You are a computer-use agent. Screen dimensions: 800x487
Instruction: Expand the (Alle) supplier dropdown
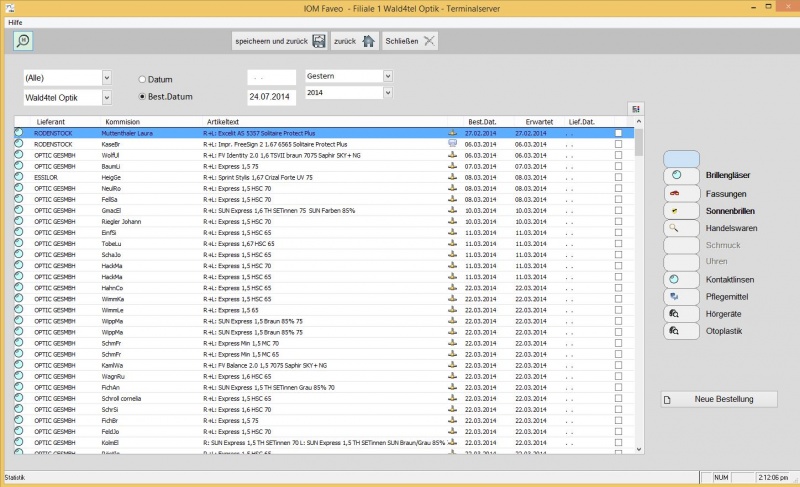click(106, 78)
